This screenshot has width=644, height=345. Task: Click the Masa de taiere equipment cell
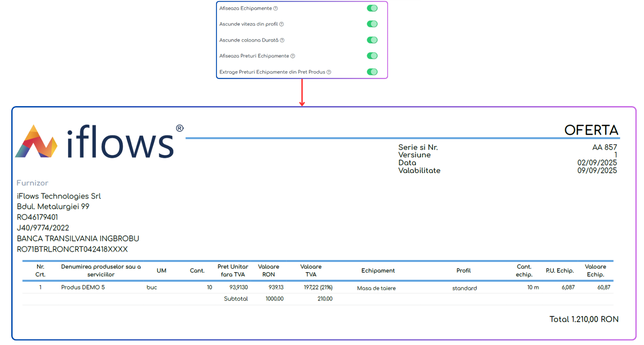(x=376, y=288)
